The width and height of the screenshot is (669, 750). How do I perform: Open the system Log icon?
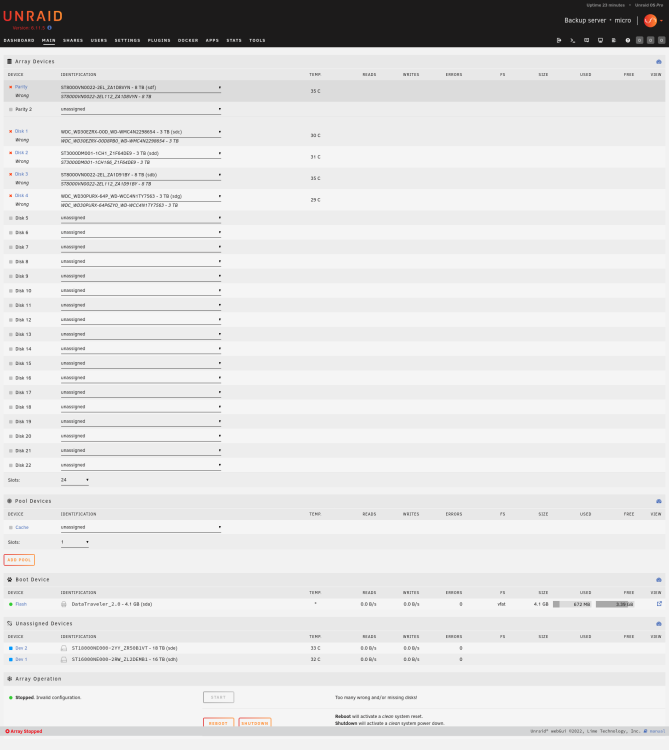tap(614, 41)
